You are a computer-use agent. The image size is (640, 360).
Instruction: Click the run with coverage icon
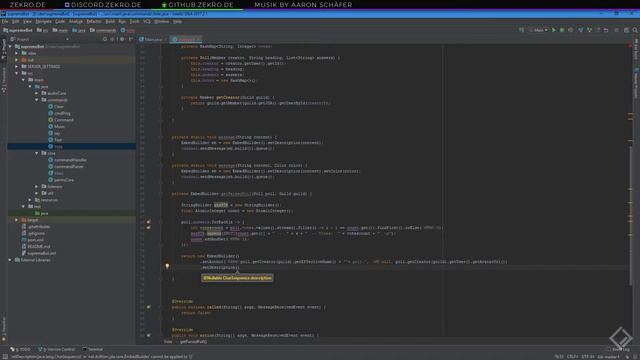pos(571,30)
